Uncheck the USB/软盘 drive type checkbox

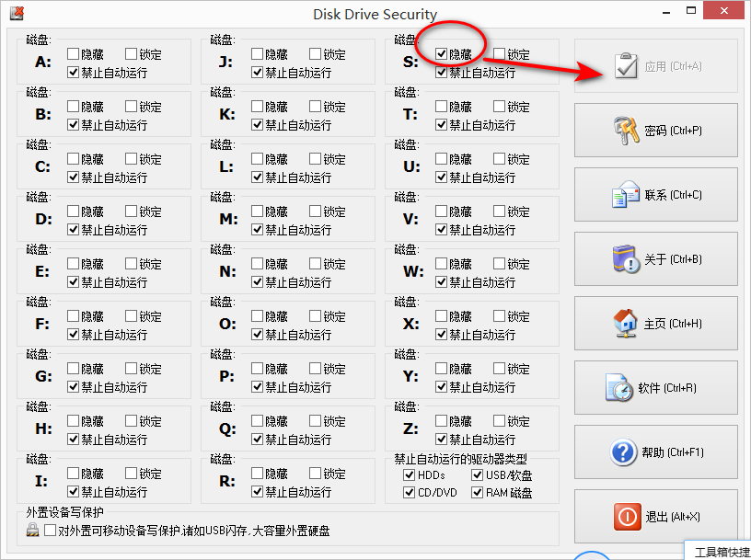477,474
